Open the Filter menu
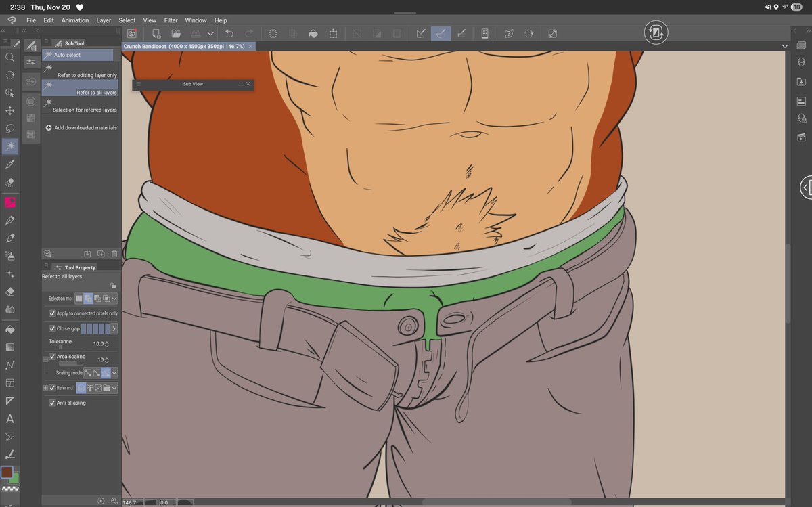The width and height of the screenshot is (812, 507). pyautogui.click(x=171, y=20)
